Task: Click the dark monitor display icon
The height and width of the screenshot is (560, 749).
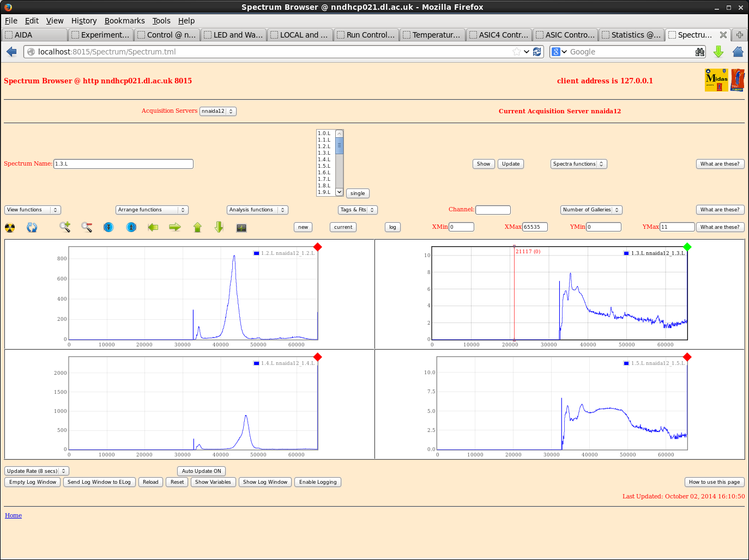Action: pyautogui.click(x=241, y=228)
